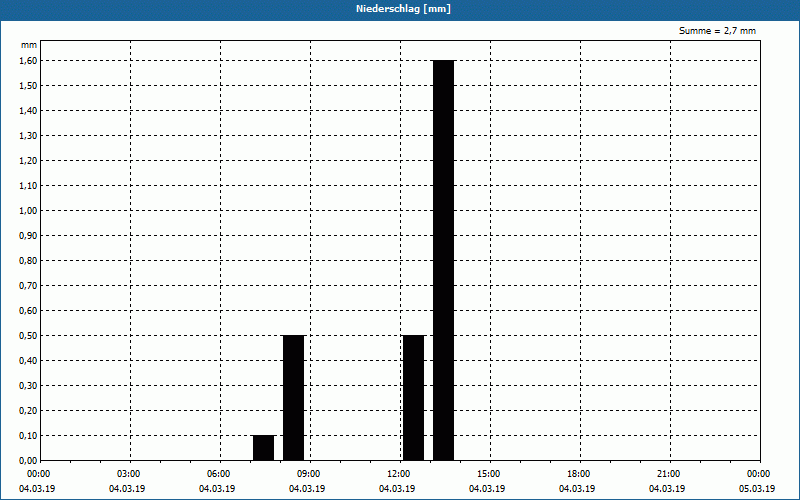Click the 0,90 y-axis label

pyautogui.click(x=28, y=235)
